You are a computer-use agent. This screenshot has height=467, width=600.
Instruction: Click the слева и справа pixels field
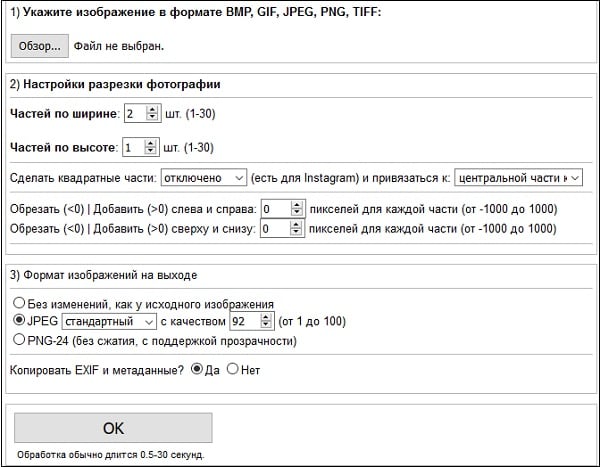(x=273, y=209)
